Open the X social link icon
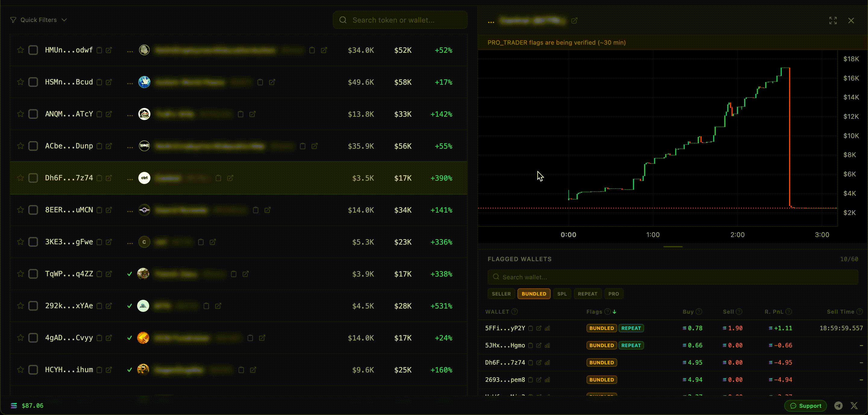 click(854, 406)
